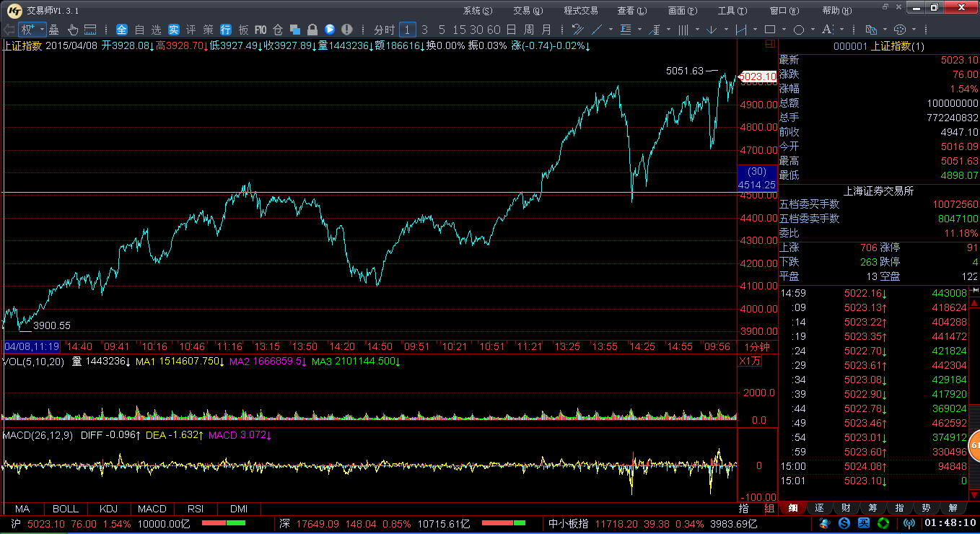Open the 权 dropdown in toolbar
Image resolution: width=980 pixels, height=534 pixels.
(32, 30)
